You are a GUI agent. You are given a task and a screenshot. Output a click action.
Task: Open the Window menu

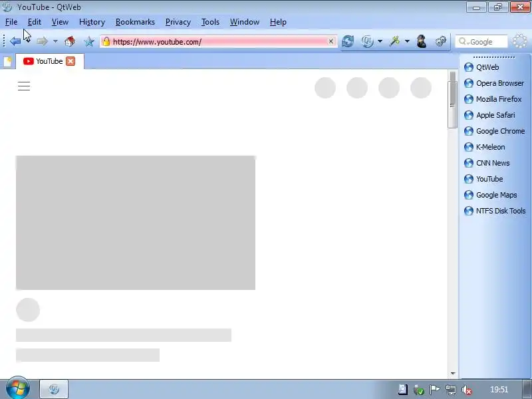(x=245, y=22)
